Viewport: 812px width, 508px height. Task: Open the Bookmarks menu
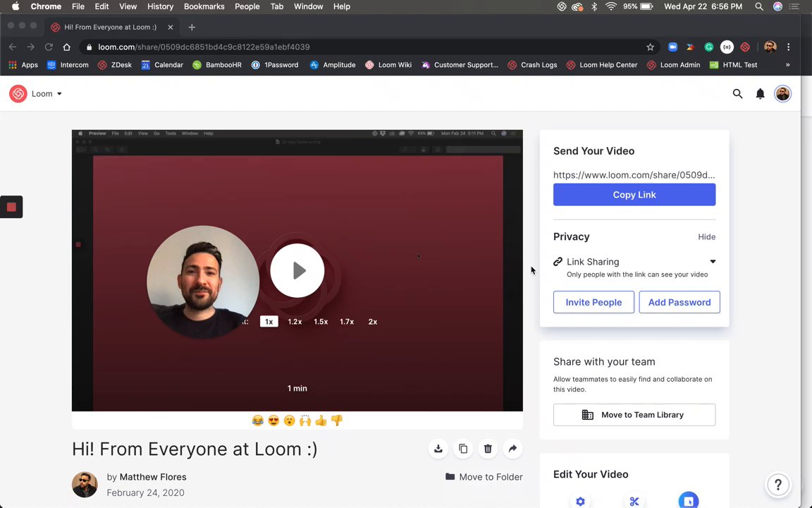(204, 7)
